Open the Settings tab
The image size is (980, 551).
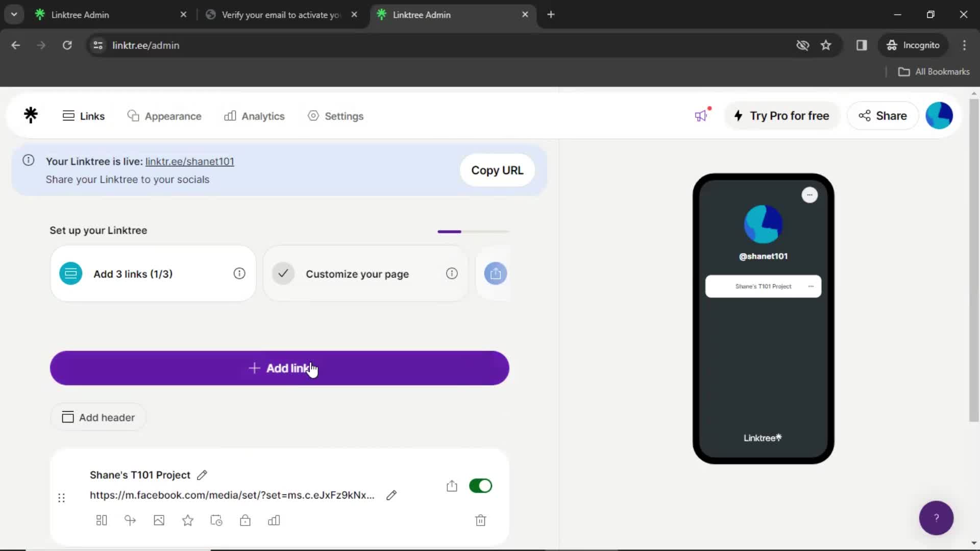[x=335, y=116]
